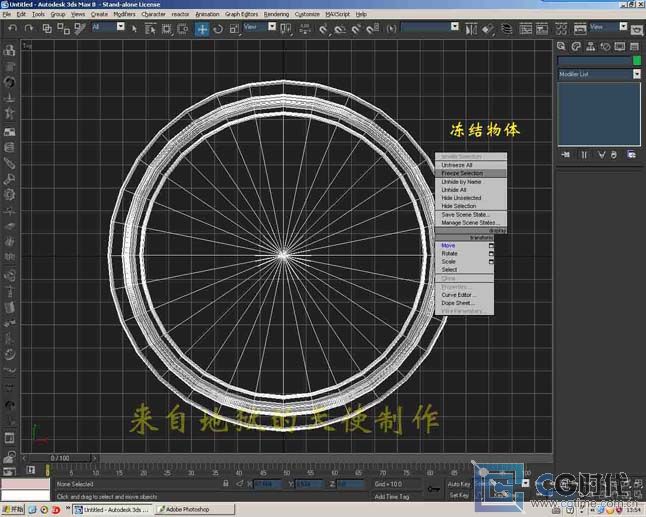Expand the render type 'View' dropdown
646x517 pixels.
pos(623,27)
